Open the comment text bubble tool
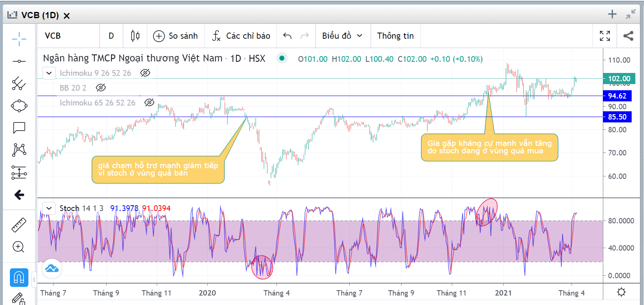This screenshot has width=644, height=305. 19,128
